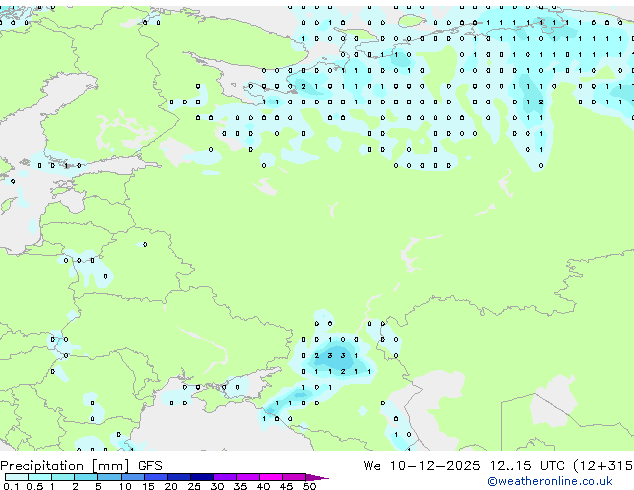The height and width of the screenshot is (490, 634).
Task: Click the '15' legend scale label
Action: click(x=148, y=486)
